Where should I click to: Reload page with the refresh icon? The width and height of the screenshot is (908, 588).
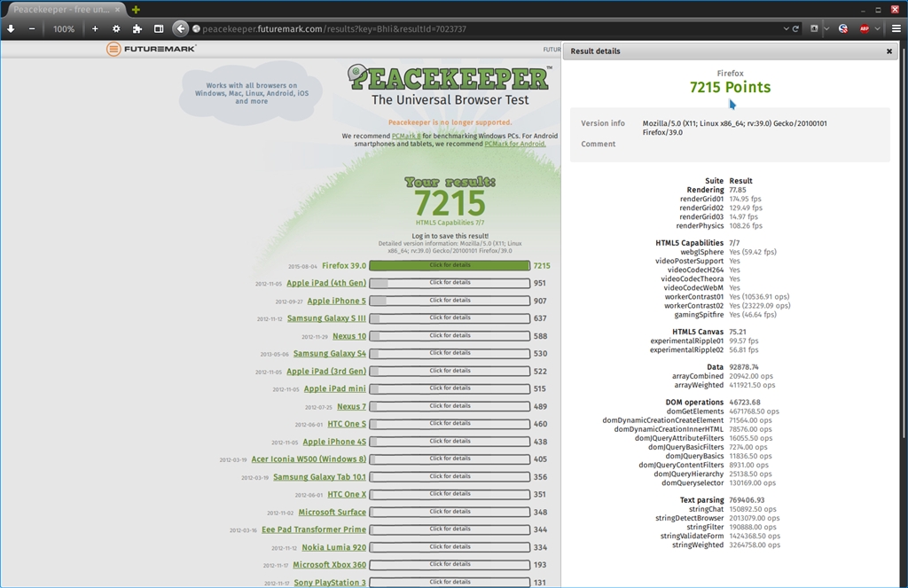click(x=795, y=28)
